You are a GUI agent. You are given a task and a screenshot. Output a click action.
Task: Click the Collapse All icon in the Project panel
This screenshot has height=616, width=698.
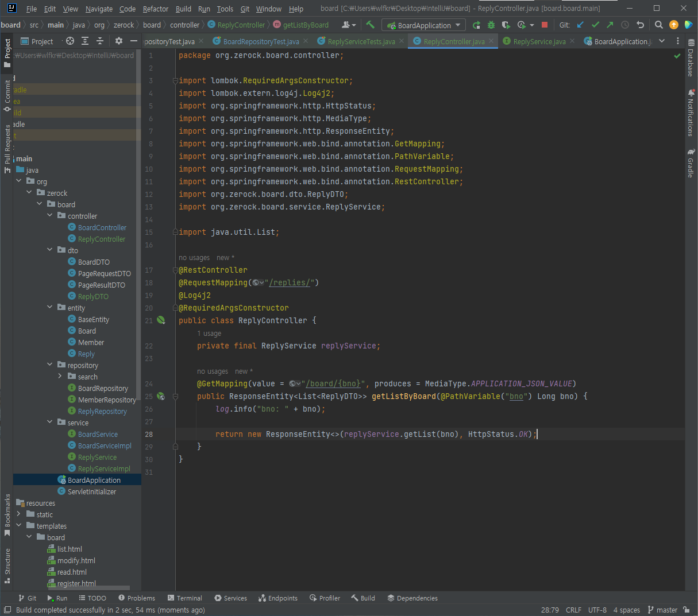point(100,41)
